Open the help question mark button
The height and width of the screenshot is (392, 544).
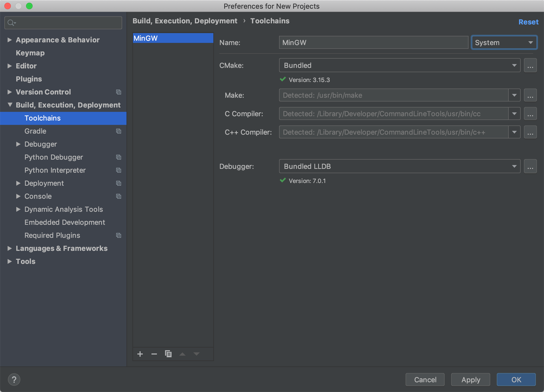(14, 380)
